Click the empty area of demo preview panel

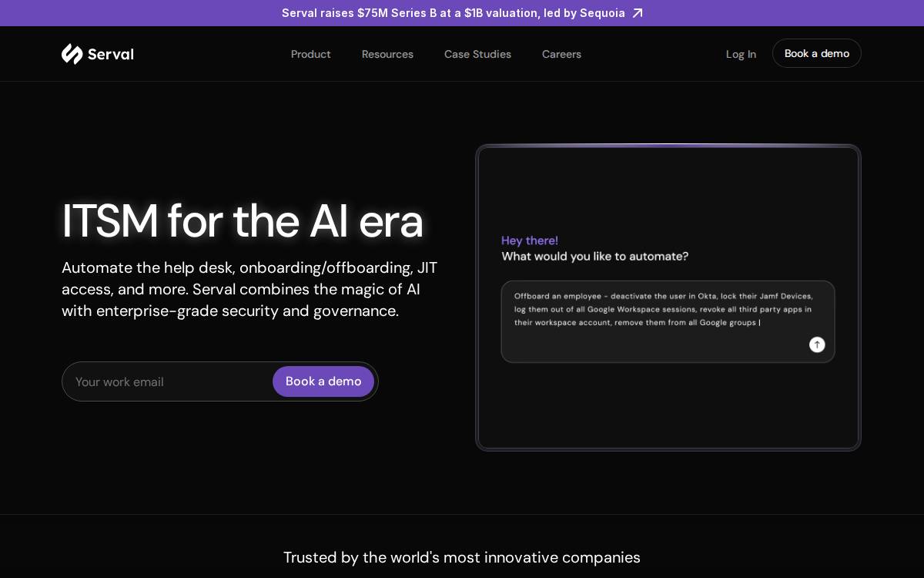[668, 408]
